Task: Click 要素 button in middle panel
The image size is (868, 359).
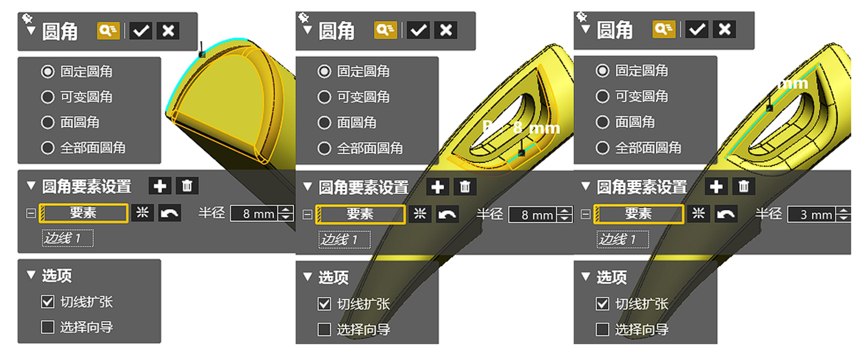Action: pyautogui.click(x=361, y=214)
